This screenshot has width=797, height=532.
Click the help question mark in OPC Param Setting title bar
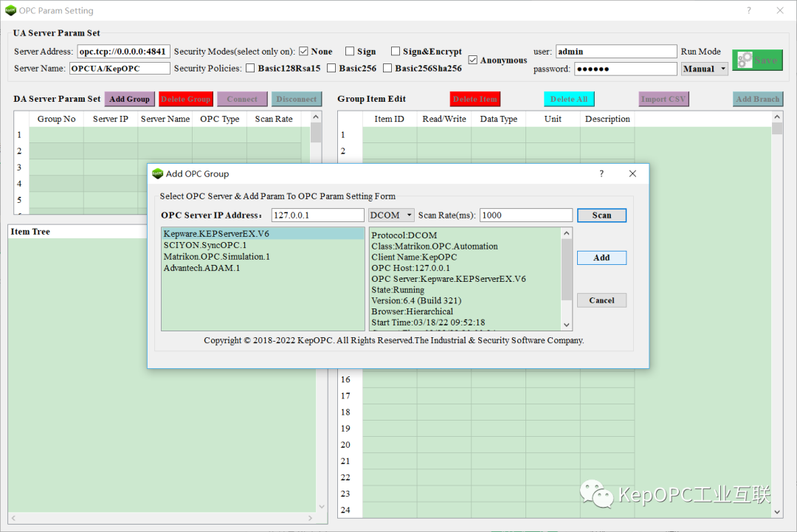point(749,10)
